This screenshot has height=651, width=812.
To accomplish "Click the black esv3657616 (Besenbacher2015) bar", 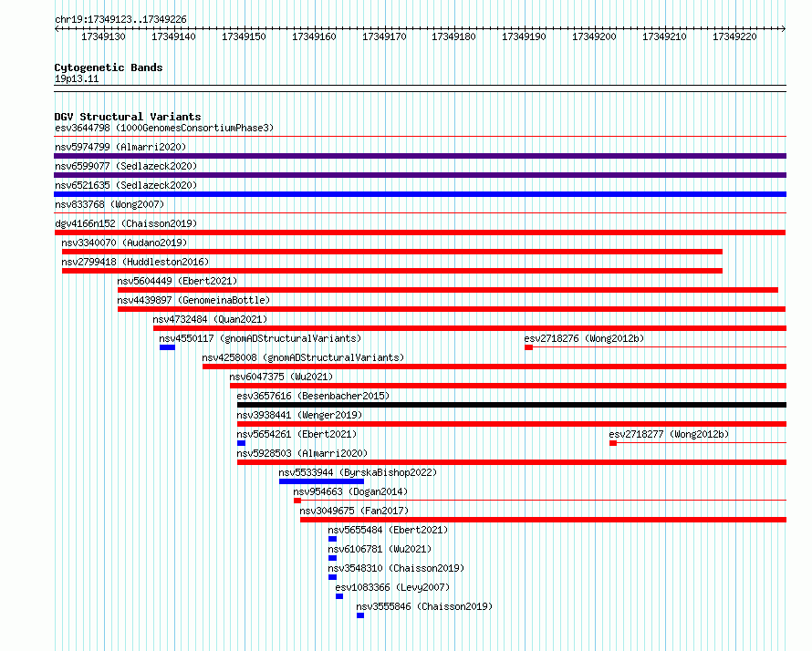I will pyautogui.click(x=512, y=405).
